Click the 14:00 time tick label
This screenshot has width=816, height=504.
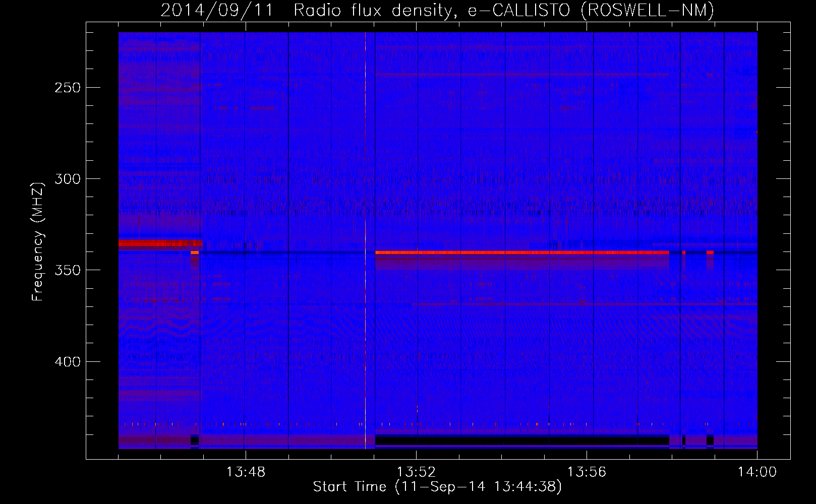(757, 472)
